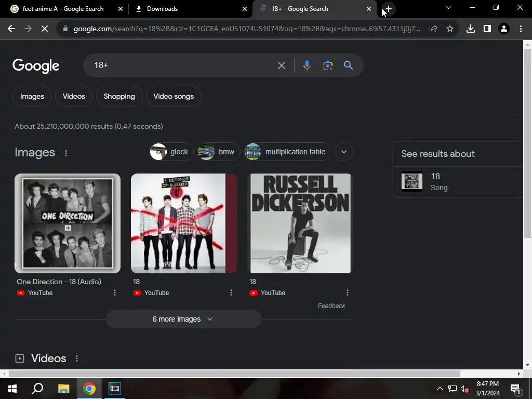This screenshot has width=532, height=399.
Task: Stop loading the page
Action: 45,29
